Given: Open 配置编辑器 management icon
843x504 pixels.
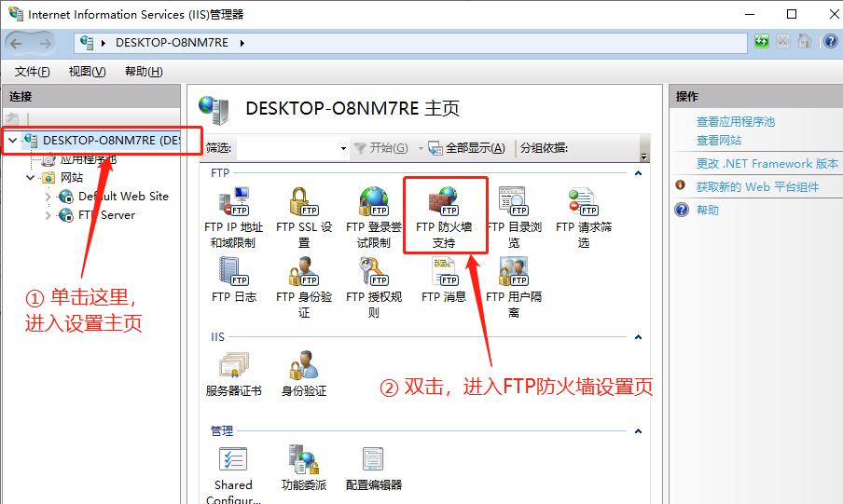Looking at the screenshot, I should (x=374, y=468).
